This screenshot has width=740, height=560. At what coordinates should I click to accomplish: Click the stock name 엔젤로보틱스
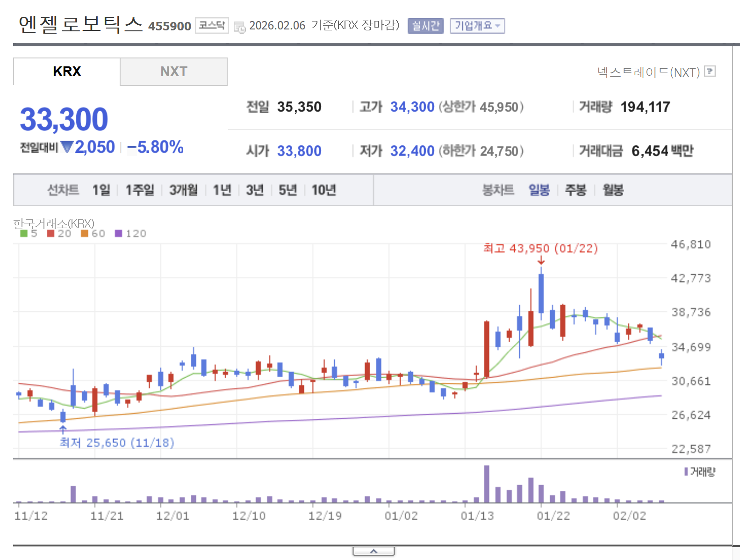tap(80, 24)
